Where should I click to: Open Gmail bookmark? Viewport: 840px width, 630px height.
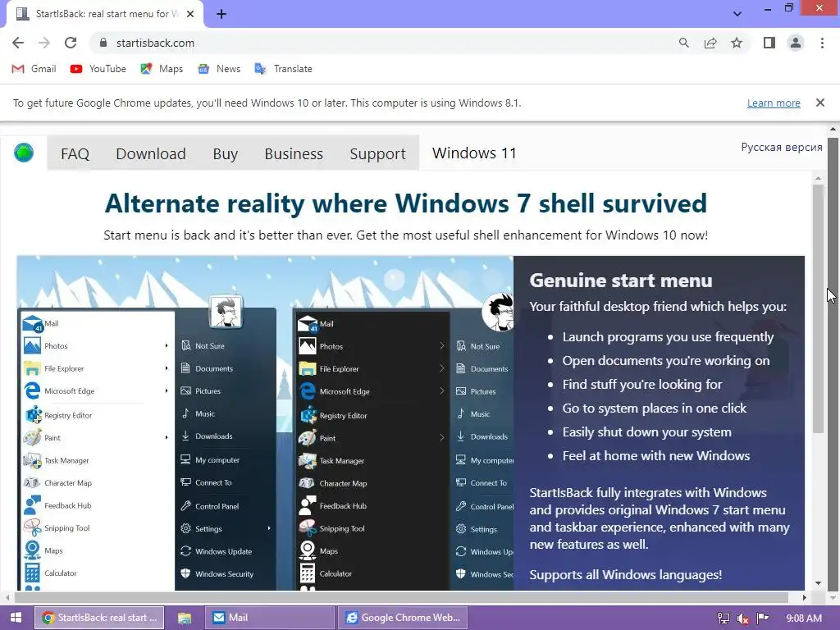pos(34,69)
